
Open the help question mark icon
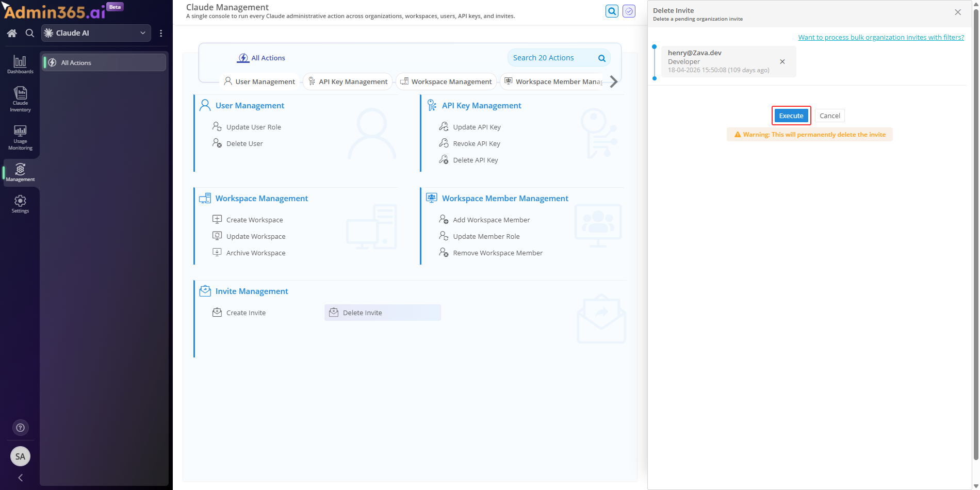(20, 428)
